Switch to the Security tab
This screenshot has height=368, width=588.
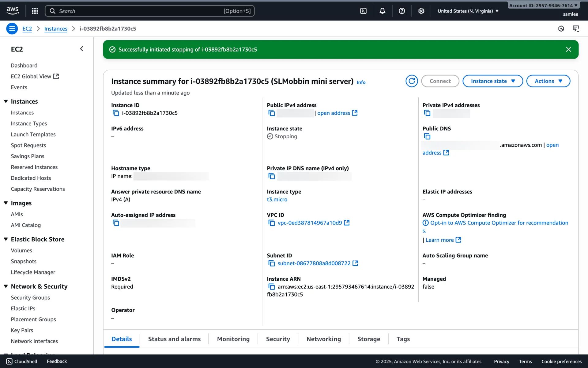(278, 339)
